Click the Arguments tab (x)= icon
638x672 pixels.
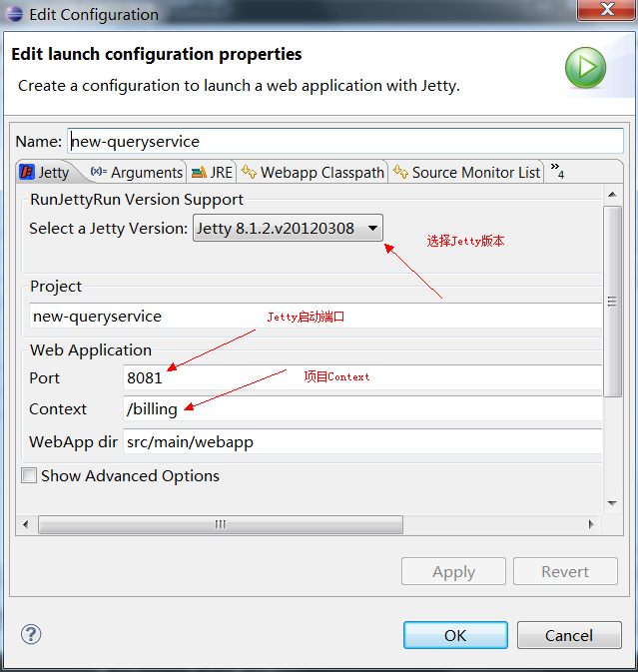[99, 172]
